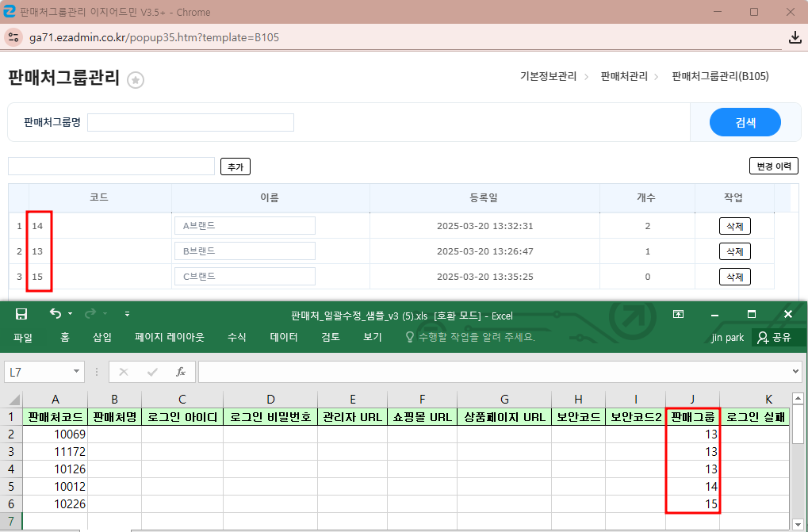Viewport: 808px width, 532px height.
Task: Delete the B브랜드 row with 삭제
Action: point(734,251)
